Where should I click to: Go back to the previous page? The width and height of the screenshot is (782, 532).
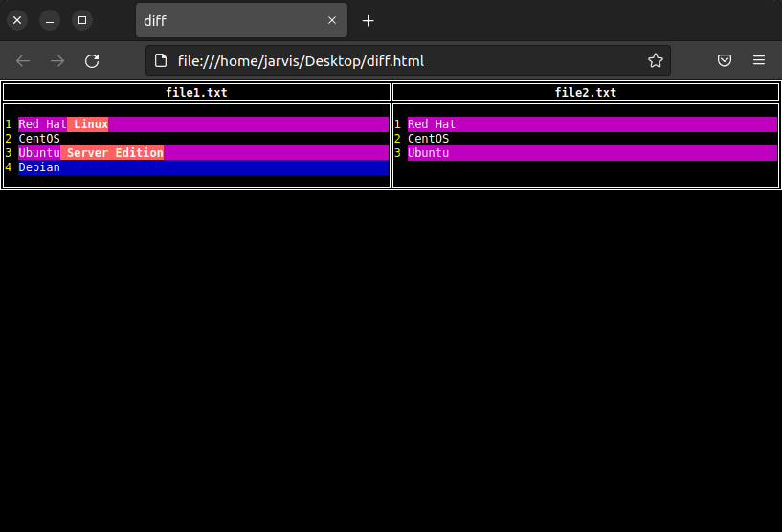[23, 61]
